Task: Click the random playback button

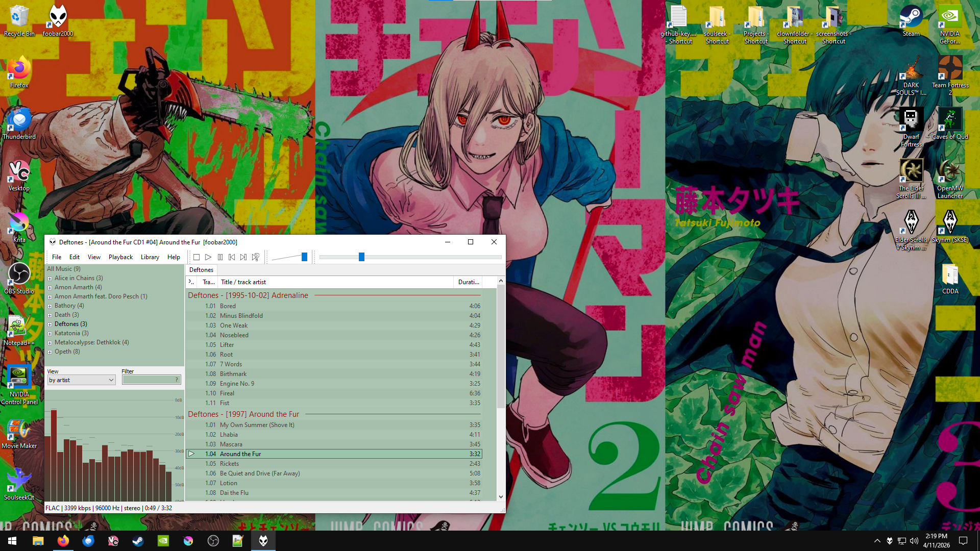Action: [256, 257]
